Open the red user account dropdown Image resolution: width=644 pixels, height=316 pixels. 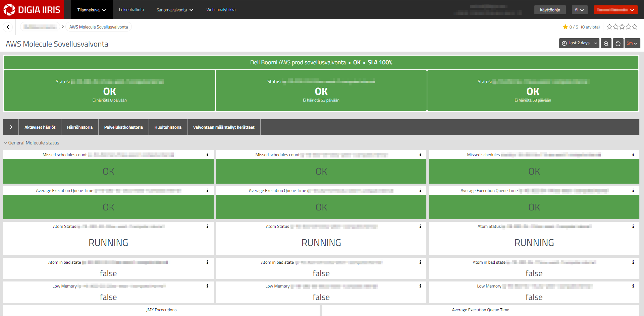tap(615, 10)
